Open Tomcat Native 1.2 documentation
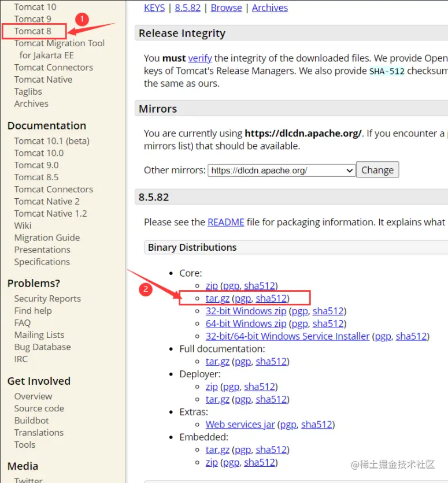 click(x=50, y=213)
